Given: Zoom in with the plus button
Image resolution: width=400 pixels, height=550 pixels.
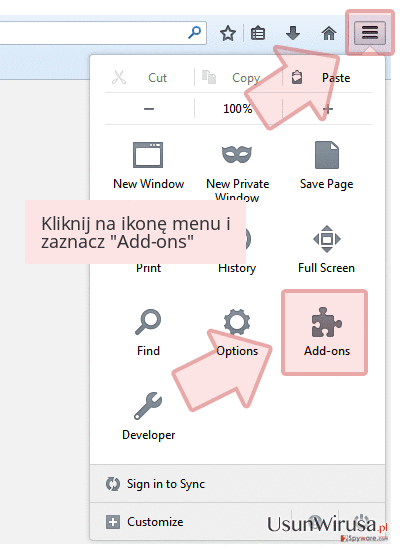Looking at the screenshot, I should click(328, 109).
